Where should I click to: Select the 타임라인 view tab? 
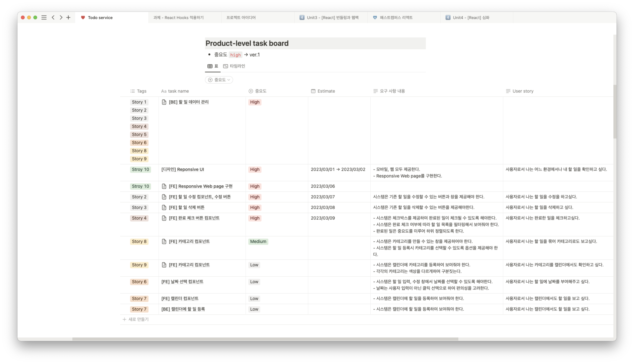234,66
